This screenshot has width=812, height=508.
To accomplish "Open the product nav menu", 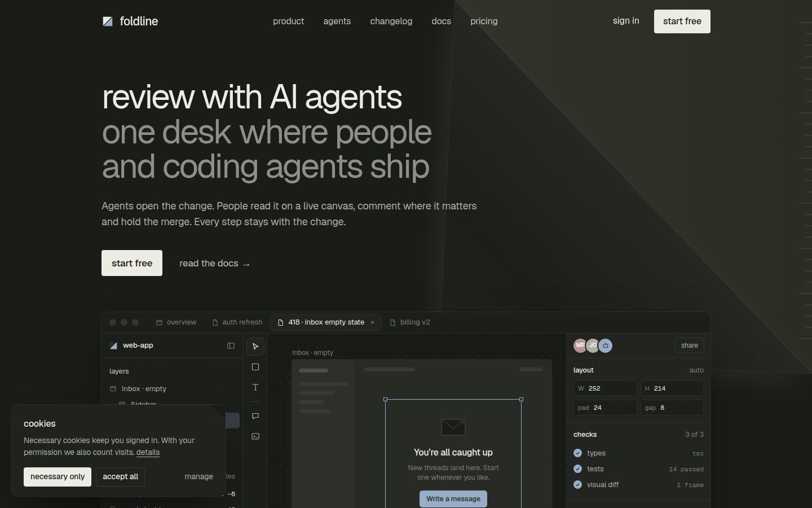I will click(x=289, y=21).
